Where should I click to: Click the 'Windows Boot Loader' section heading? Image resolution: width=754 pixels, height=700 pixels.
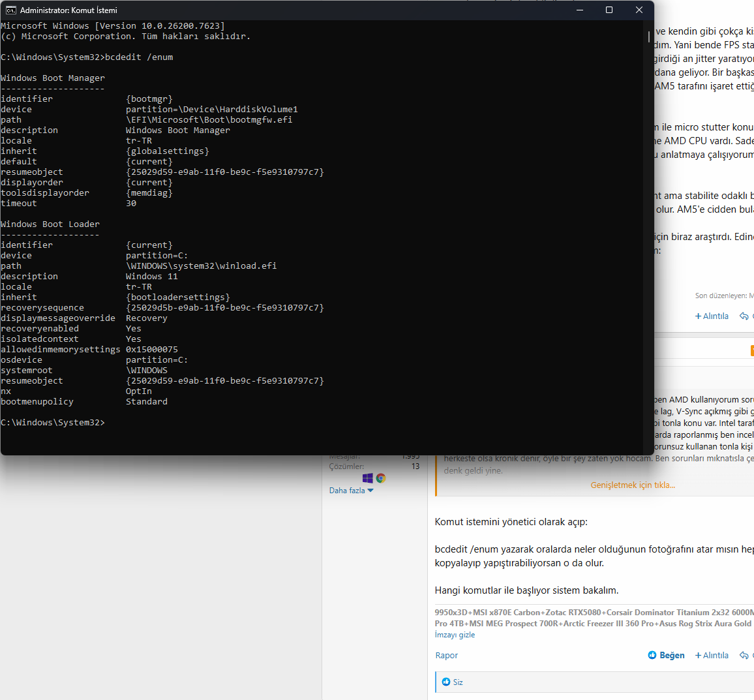coord(50,224)
